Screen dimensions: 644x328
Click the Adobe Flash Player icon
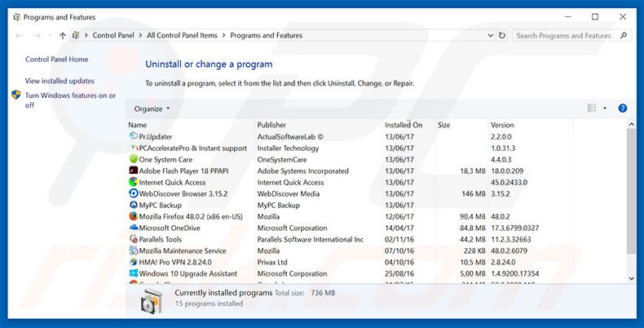pos(134,171)
